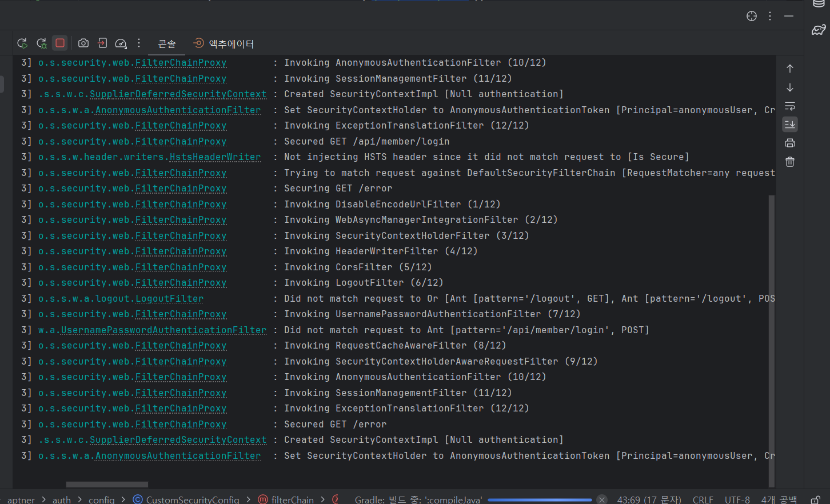
Task: Jump down the stack trace with the down arrow
Action: pyautogui.click(x=790, y=87)
